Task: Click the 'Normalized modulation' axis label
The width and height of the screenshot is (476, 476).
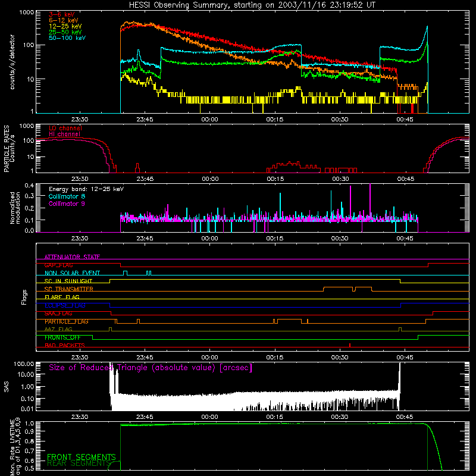Action: click(15, 208)
